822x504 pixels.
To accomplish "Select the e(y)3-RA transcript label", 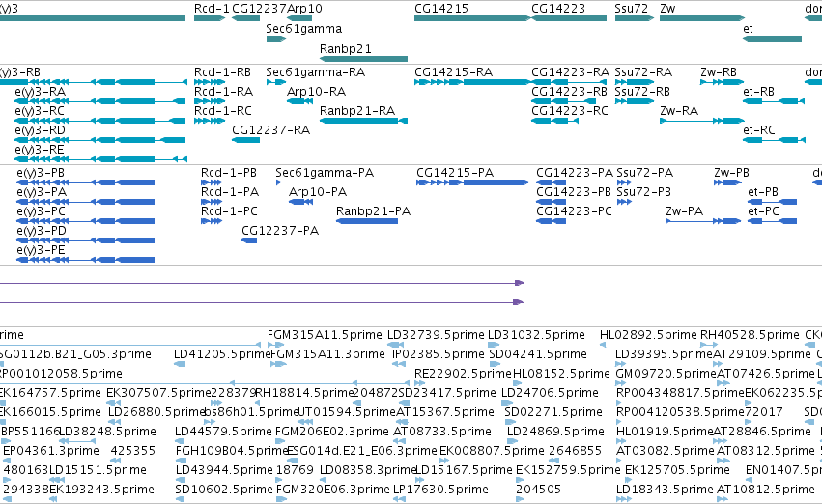I will click(x=41, y=92).
